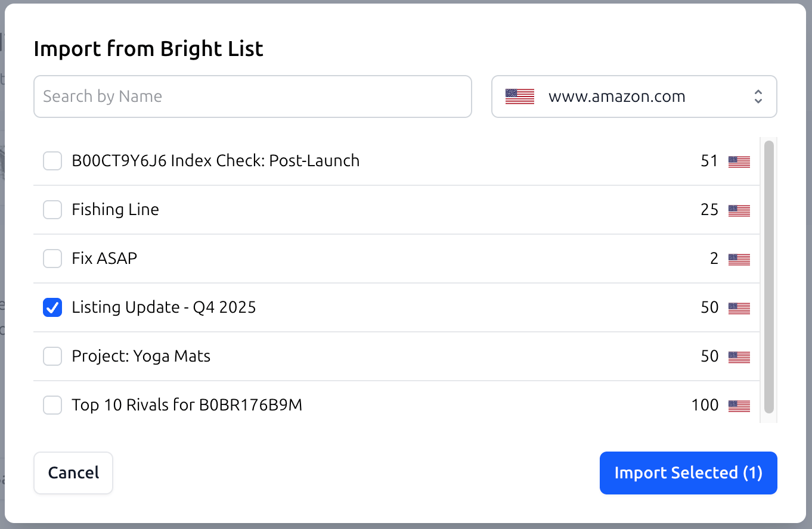Focus the Search by Name field

click(x=253, y=97)
